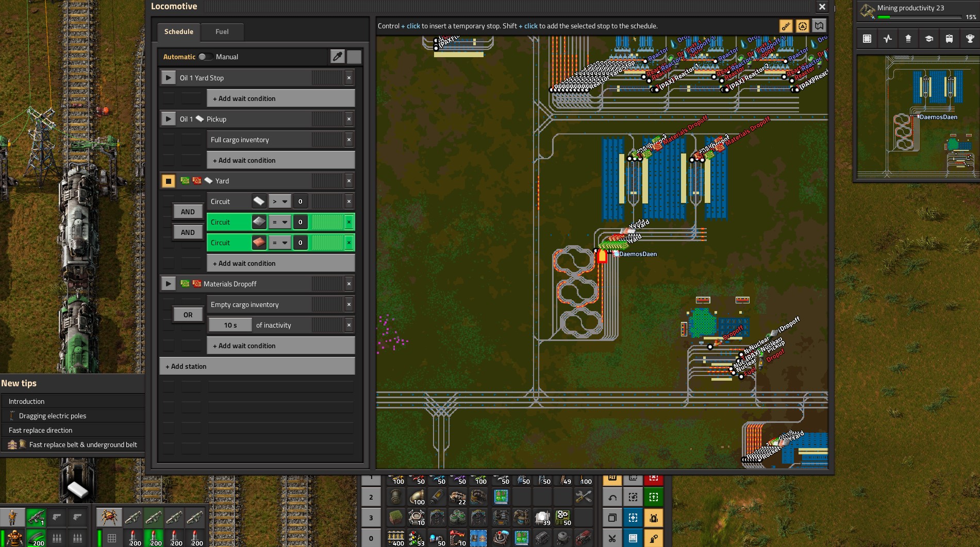Open comparator dropdown of third Circuit condition
Image resolution: width=980 pixels, height=547 pixels.
click(280, 243)
